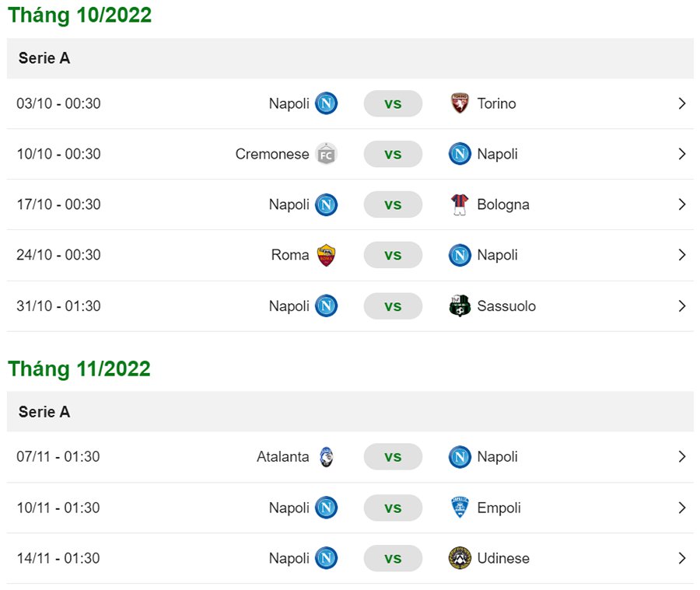
Task: Select the Sassuolo club badge
Action: click(460, 305)
